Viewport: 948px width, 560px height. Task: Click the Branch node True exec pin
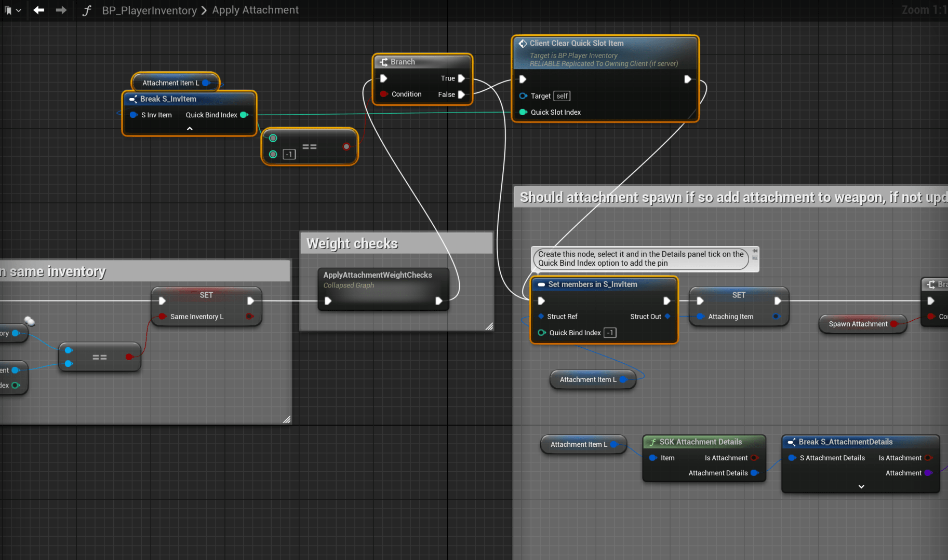coord(461,78)
